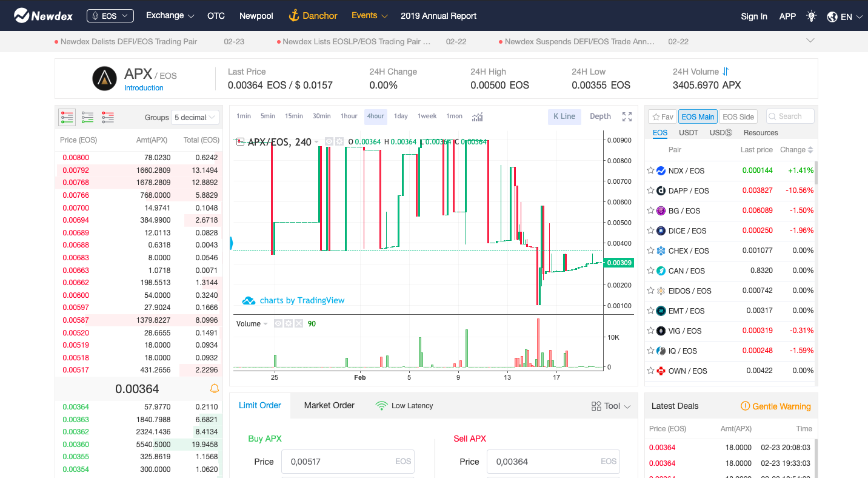This screenshot has width=868, height=478.
Task: Click the EOS Side button
Action: (738, 116)
